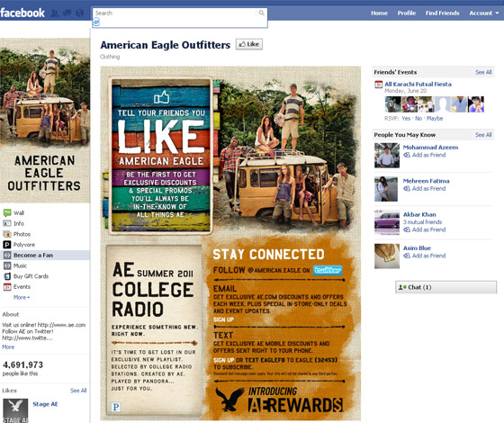Click the thumbs-up icon on LIKE banner

[x=161, y=97]
